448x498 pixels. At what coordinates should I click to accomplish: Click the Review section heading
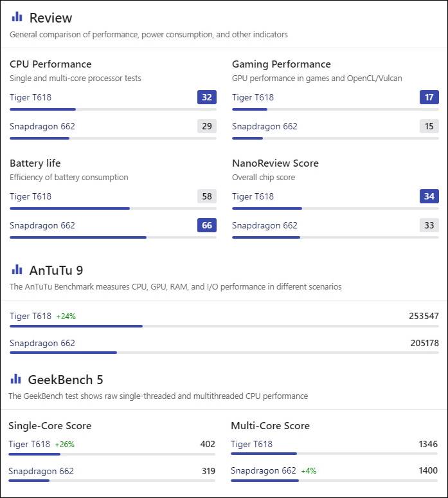(x=51, y=18)
